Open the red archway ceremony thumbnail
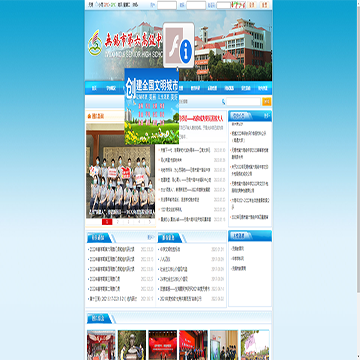The width and height of the screenshot is (360, 360). point(101,345)
